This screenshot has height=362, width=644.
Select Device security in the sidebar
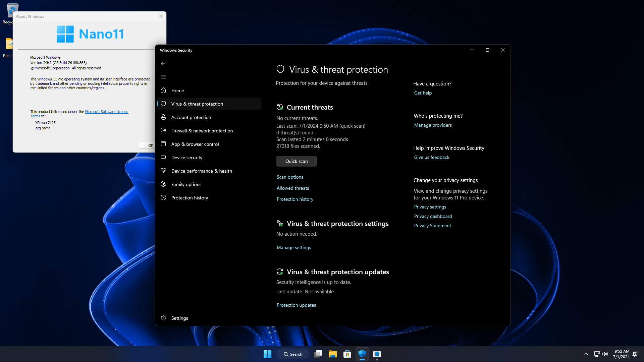tap(186, 158)
